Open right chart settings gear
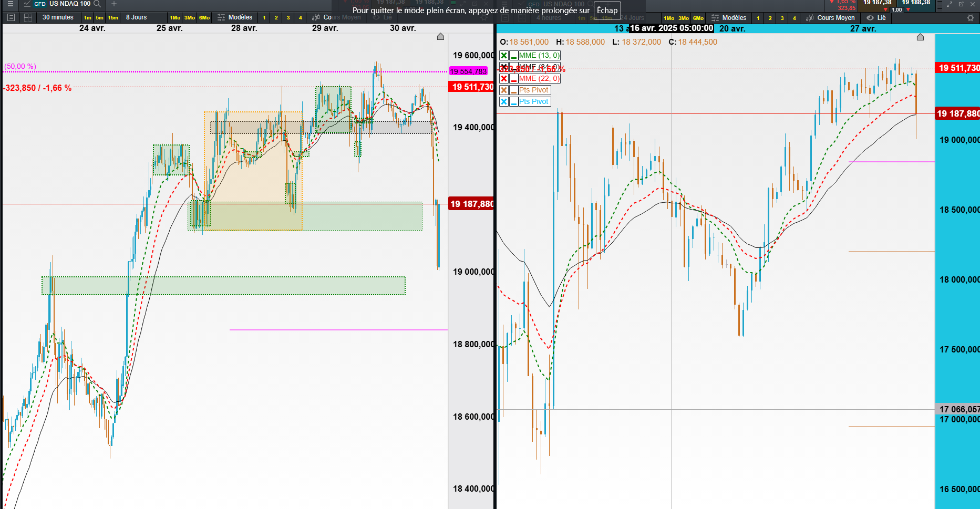This screenshot has height=509, width=980. [970, 18]
